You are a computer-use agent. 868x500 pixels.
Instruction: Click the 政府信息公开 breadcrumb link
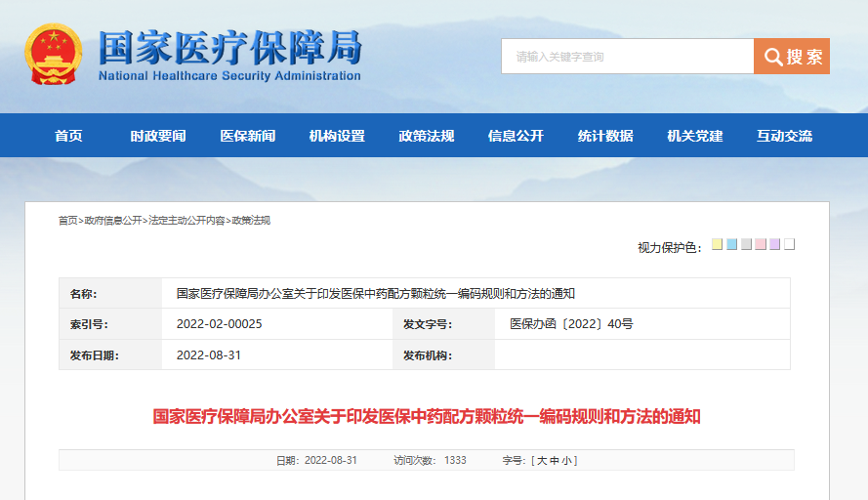(x=113, y=221)
